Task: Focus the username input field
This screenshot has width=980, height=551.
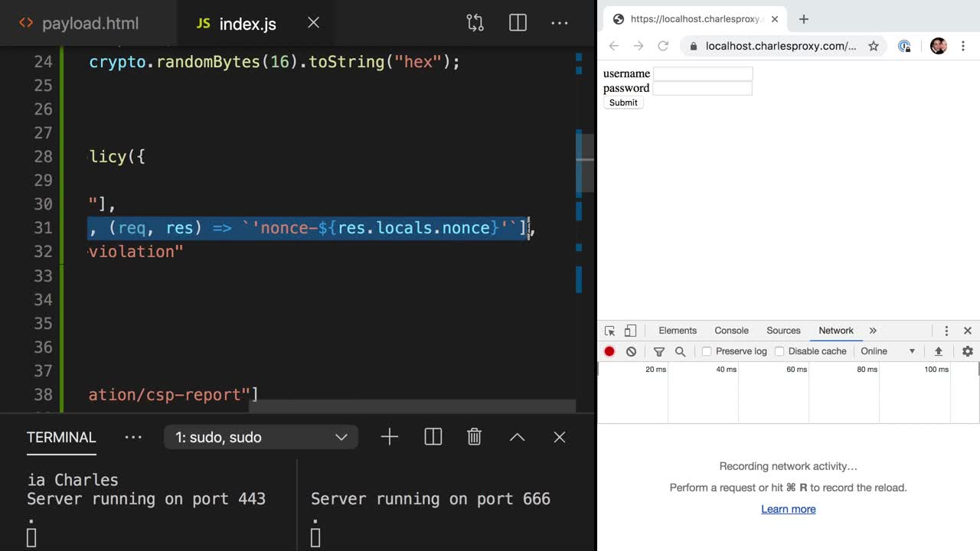Action: pyautogui.click(x=703, y=73)
